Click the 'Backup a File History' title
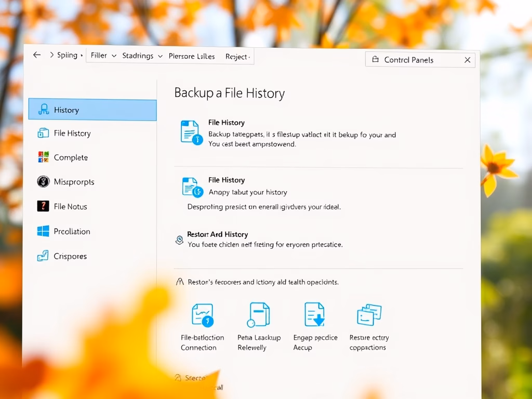The image size is (532, 399). (229, 93)
